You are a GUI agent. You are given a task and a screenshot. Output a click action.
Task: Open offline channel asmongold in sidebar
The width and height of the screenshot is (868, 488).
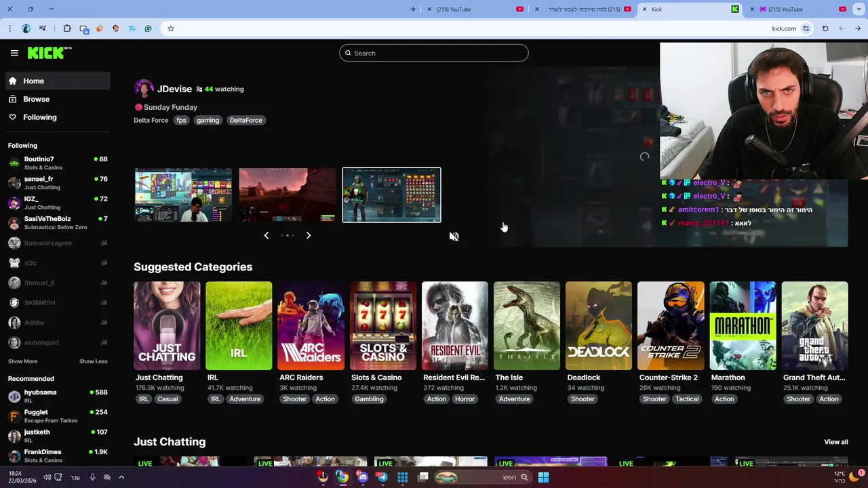point(58,342)
